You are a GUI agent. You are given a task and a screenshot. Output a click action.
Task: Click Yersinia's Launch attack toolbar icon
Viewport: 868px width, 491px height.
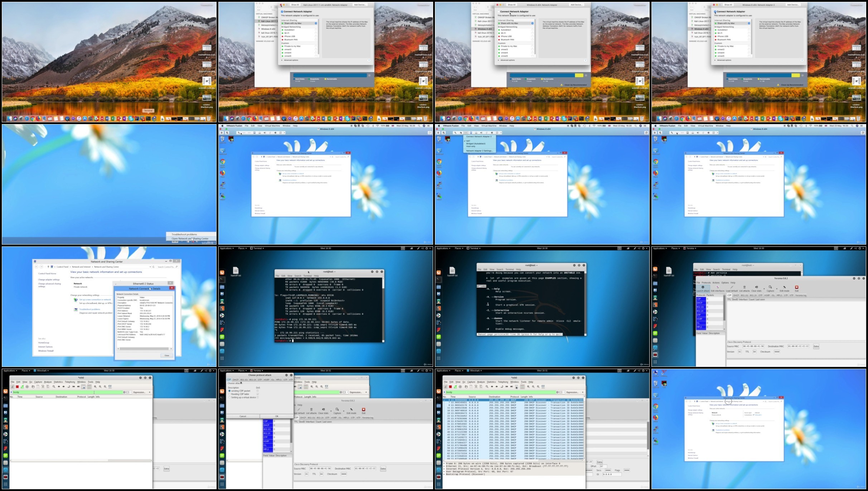click(x=703, y=289)
